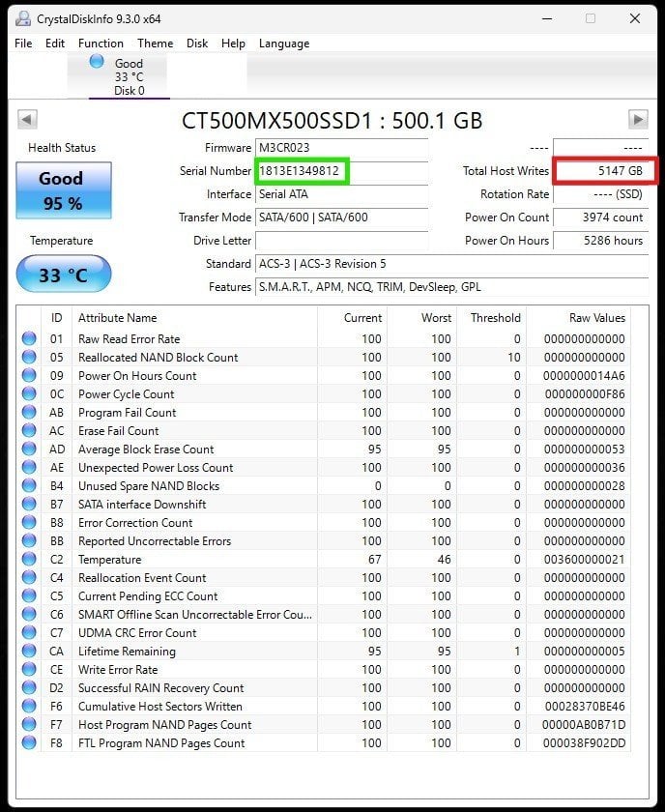Go to next disk with right arrow
The image size is (665, 812).
[638, 120]
